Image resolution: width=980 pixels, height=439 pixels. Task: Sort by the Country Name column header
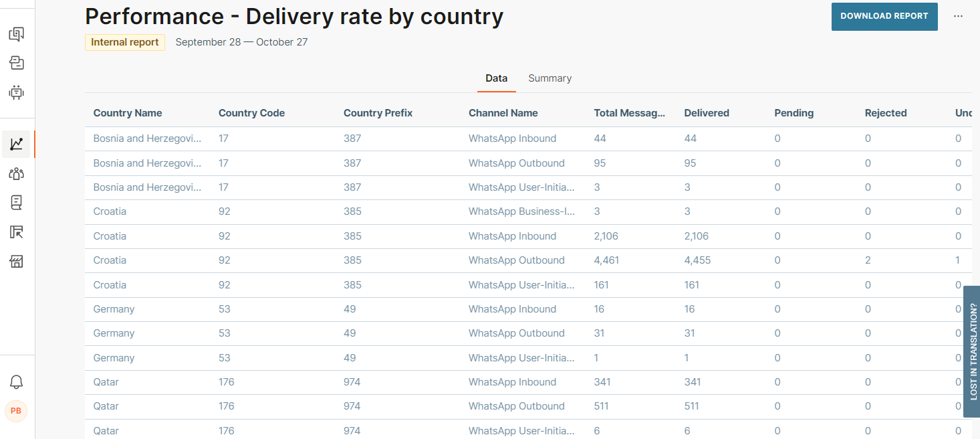click(128, 113)
